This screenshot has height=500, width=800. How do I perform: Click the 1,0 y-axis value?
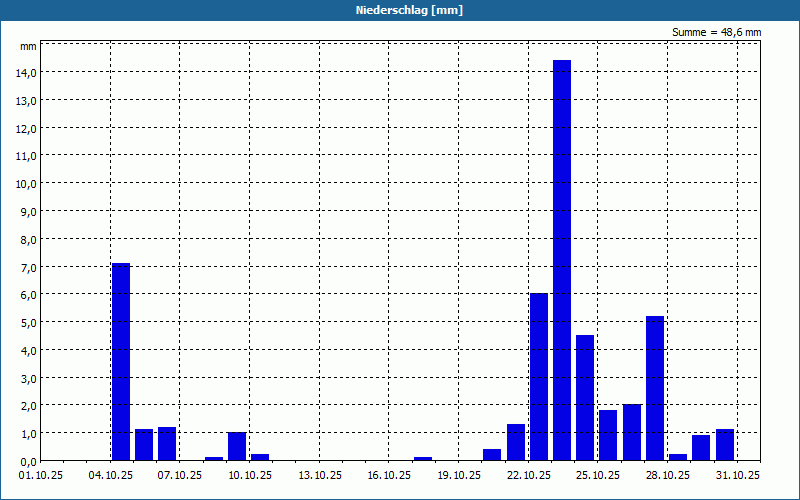click(x=28, y=434)
